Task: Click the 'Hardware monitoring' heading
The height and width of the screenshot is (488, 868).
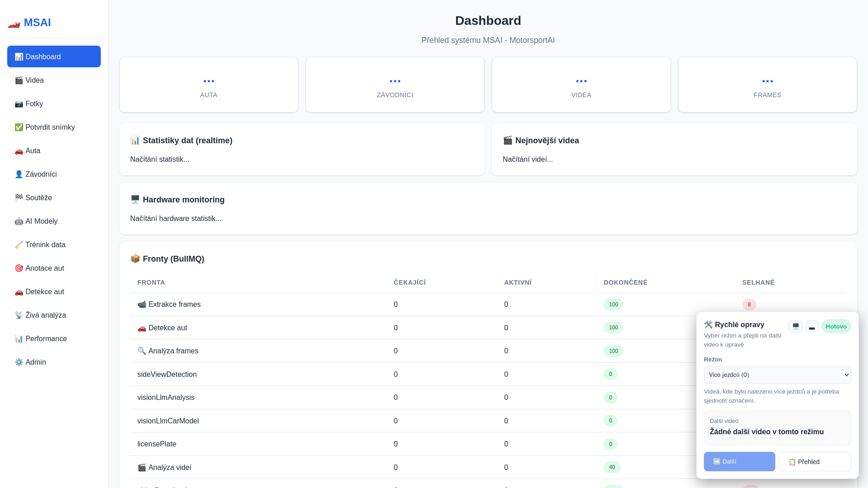Action: click(177, 200)
